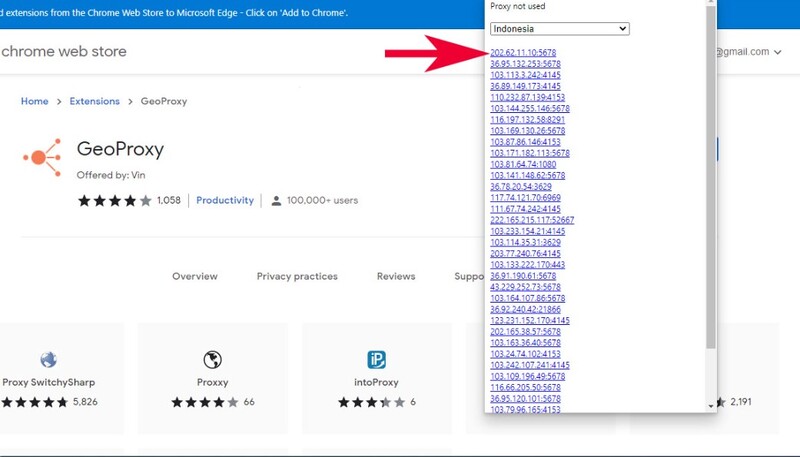Select proxy 103.113.3.242:4145
800x457 pixels.
coord(525,75)
